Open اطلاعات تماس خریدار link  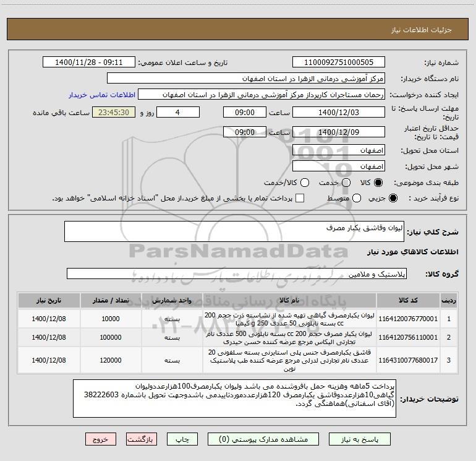[x=102, y=95]
